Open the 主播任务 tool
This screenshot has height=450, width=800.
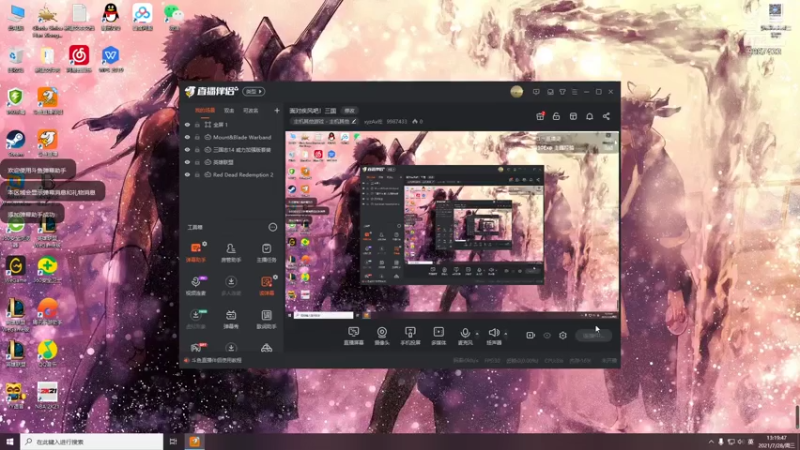266,252
